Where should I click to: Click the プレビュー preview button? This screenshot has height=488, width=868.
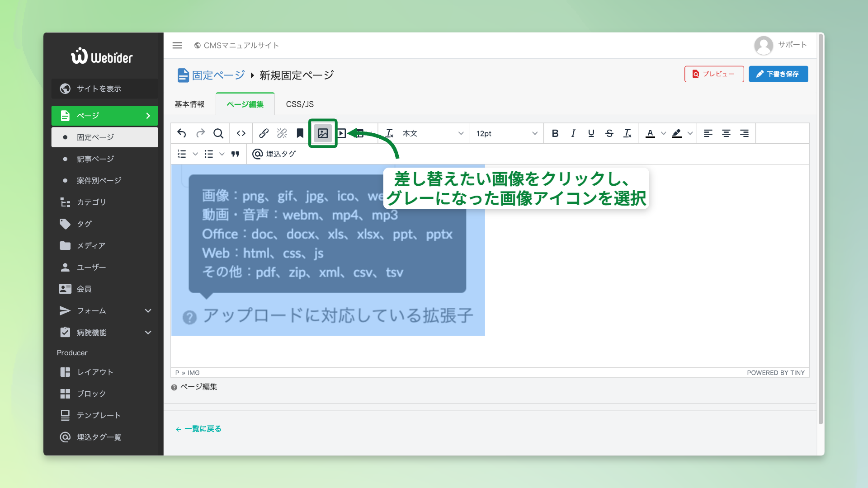pyautogui.click(x=714, y=74)
